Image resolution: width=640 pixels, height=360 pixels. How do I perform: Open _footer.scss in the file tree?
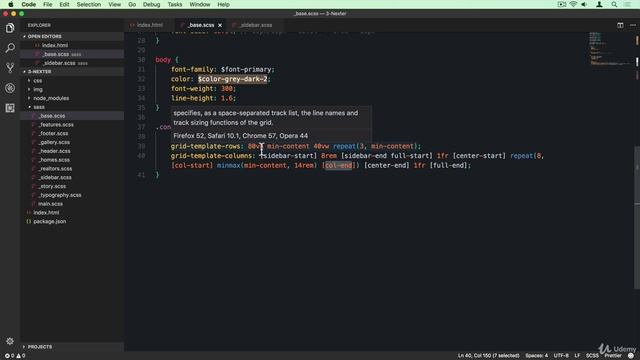[53, 133]
